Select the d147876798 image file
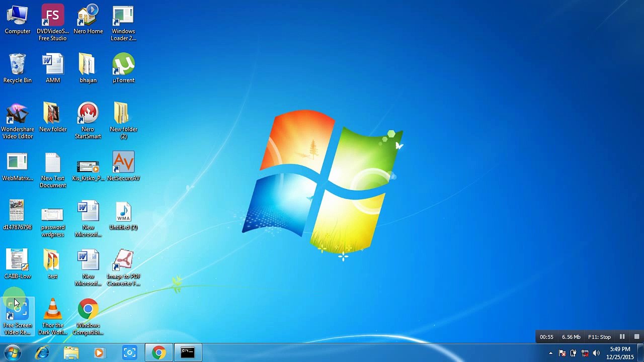Image resolution: width=644 pixels, height=362 pixels. tap(18, 216)
